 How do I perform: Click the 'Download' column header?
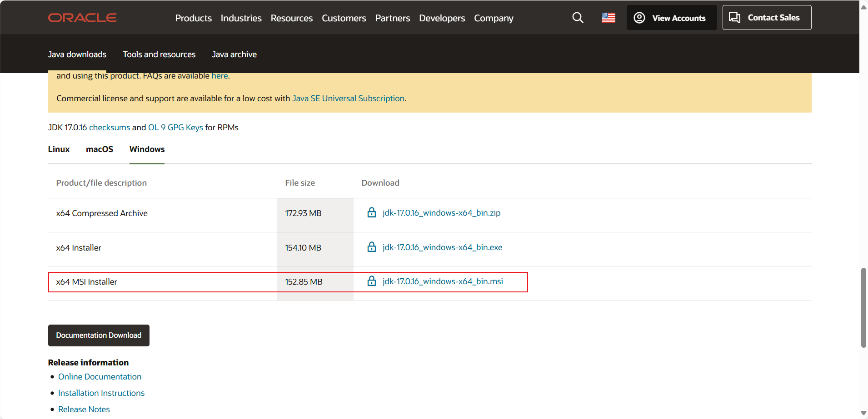pyautogui.click(x=380, y=183)
